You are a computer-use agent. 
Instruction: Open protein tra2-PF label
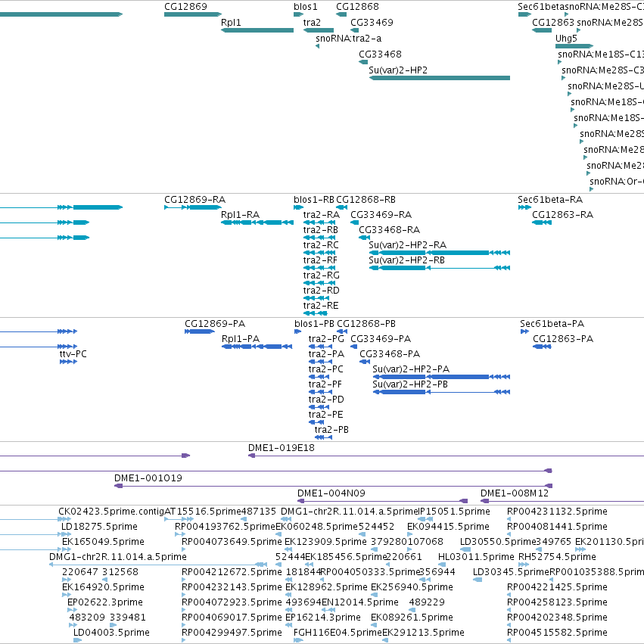click(x=325, y=384)
